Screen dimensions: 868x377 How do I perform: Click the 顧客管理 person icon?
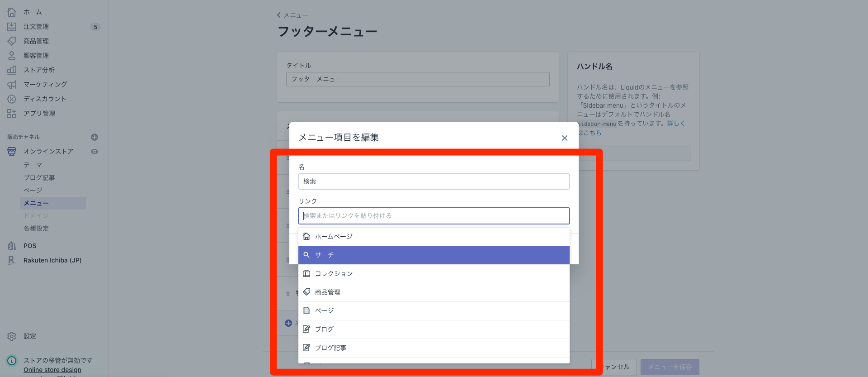[x=12, y=56]
